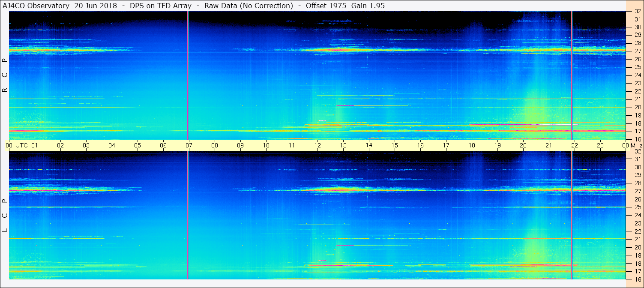This screenshot has width=644, height=288.
Task: Select the date "20 Jun 2018" in header
Action: (x=96, y=6)
